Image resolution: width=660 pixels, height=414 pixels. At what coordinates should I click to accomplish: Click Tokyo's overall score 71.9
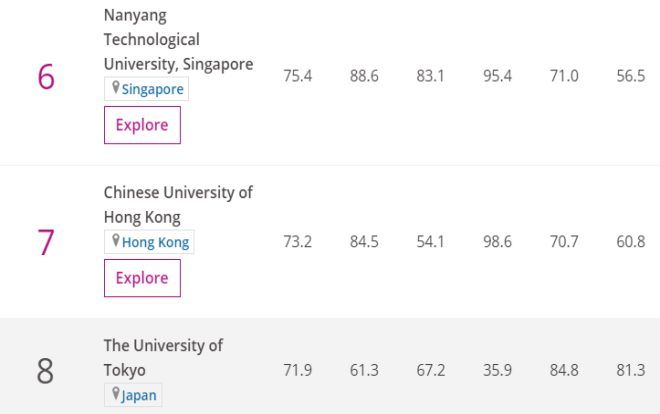pos(298,371)
